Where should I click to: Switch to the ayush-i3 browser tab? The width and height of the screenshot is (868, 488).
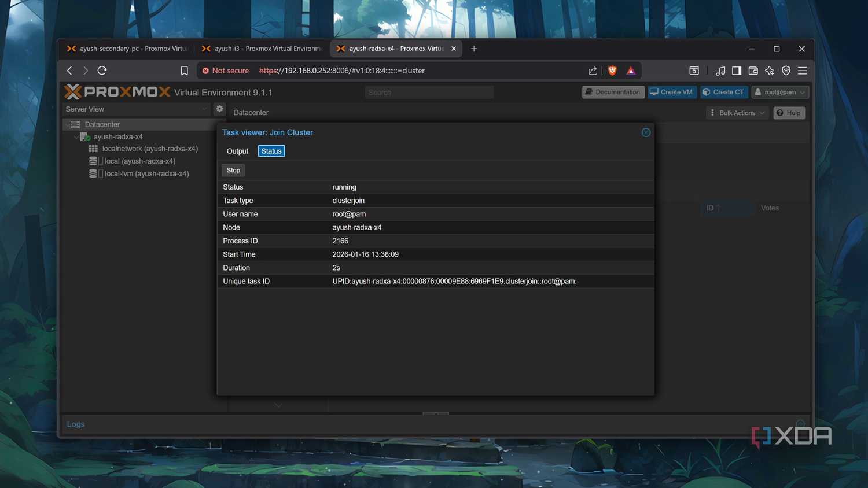coord(262,49)
